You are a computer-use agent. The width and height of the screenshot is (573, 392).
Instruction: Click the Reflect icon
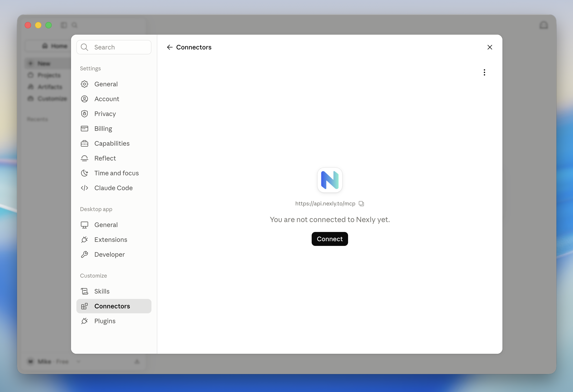tap(84, 158)
